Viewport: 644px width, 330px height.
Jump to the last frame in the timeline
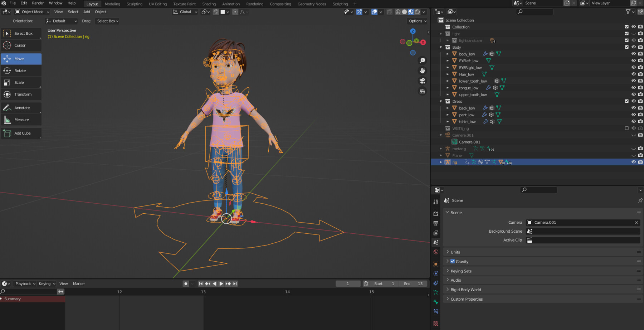tap(235, 283)
